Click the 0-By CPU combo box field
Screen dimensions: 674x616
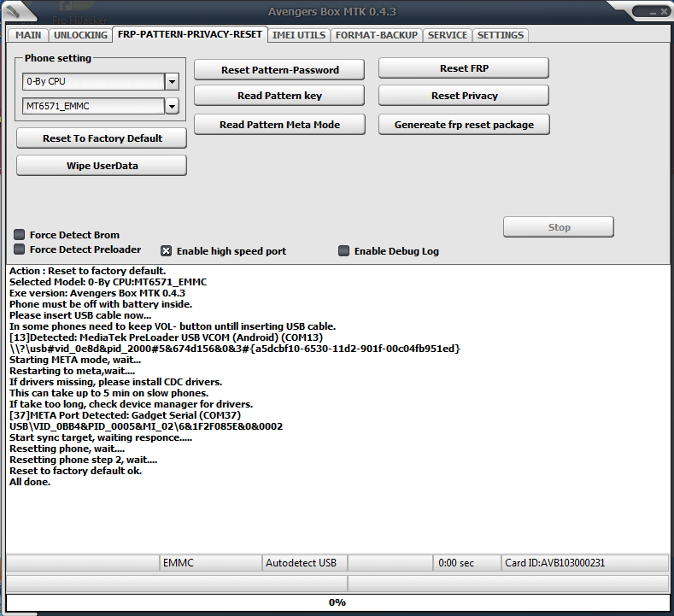coord(94,81)
